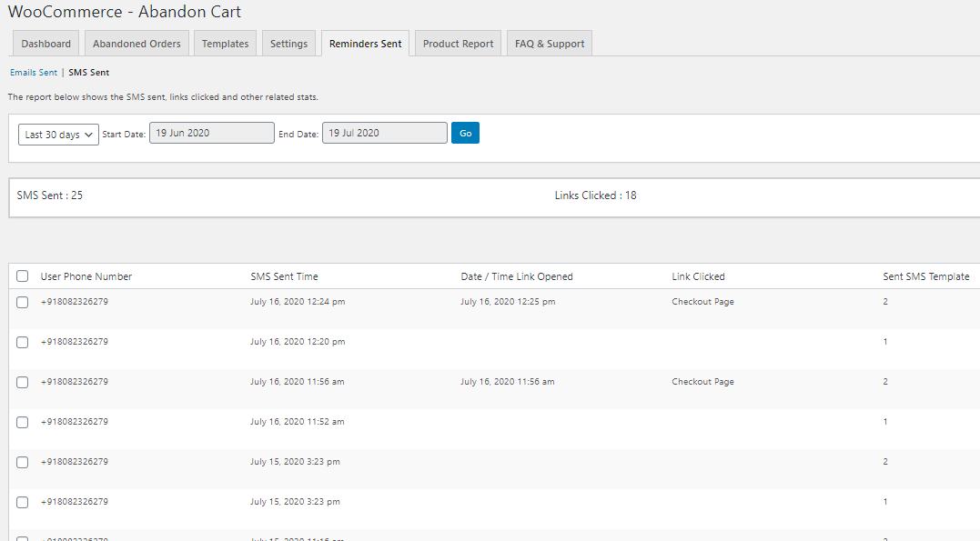Go to the Settings tab
The image size is (980, 541).
(288, 43)
